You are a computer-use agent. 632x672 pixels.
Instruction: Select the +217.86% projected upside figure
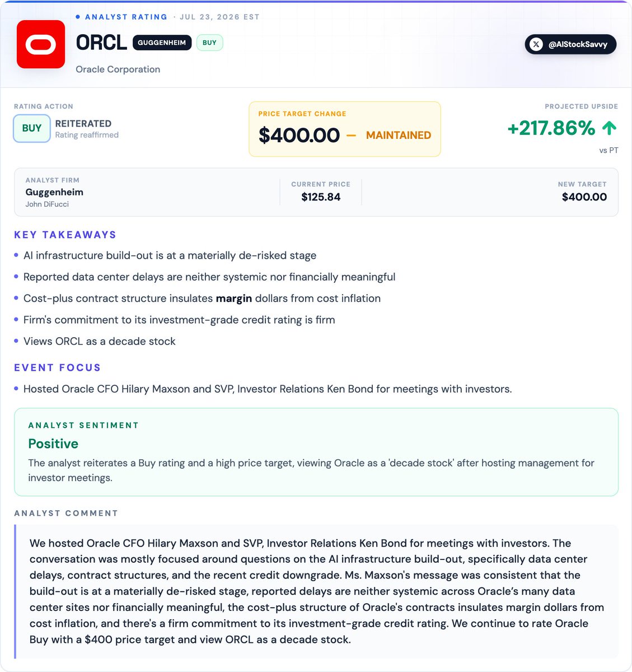(x=551, y=128)
